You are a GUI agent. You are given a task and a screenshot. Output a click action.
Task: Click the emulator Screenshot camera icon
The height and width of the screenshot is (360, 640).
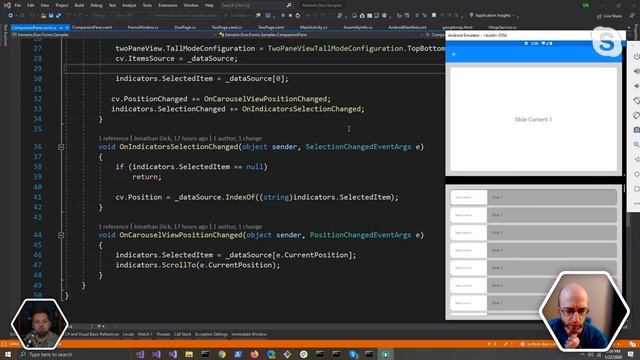click(x=636, y=130)
